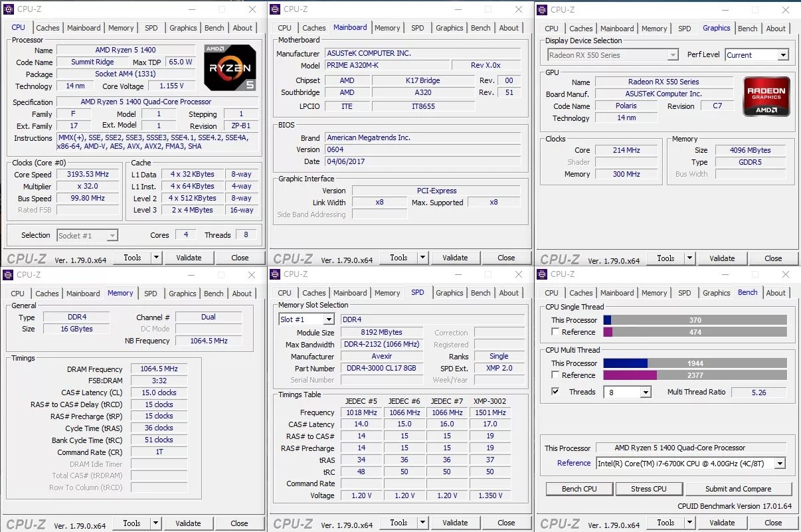Open Tools dropdown arrow in CPU window
Image resolution: width=801 pixels, height=532 pixels.
tap(157, 258)
